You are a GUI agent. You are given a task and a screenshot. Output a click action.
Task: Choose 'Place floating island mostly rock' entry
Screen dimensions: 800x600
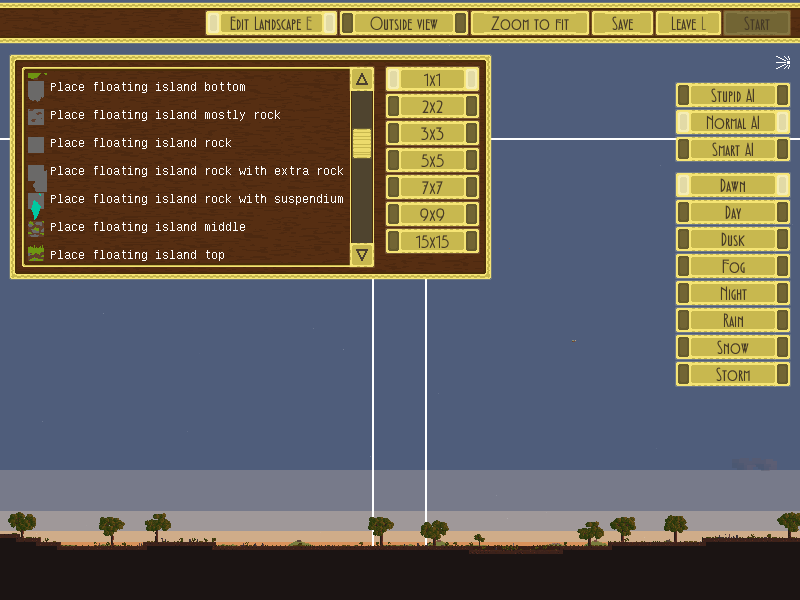click(165, 115)
